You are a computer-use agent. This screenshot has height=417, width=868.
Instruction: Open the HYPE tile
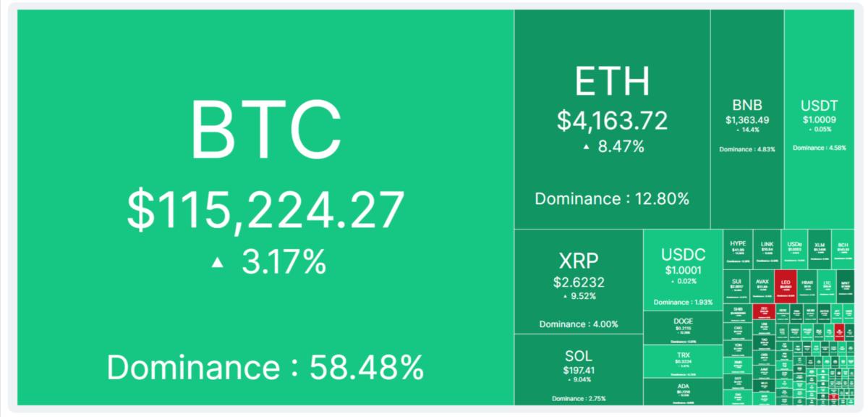click(x=738, y=250)
